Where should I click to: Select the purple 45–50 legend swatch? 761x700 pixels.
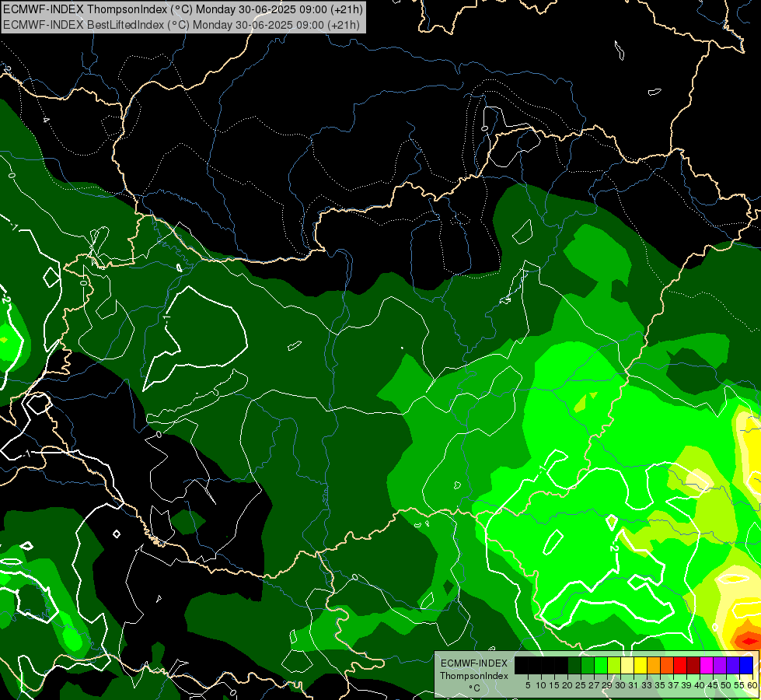click(720, 665)
